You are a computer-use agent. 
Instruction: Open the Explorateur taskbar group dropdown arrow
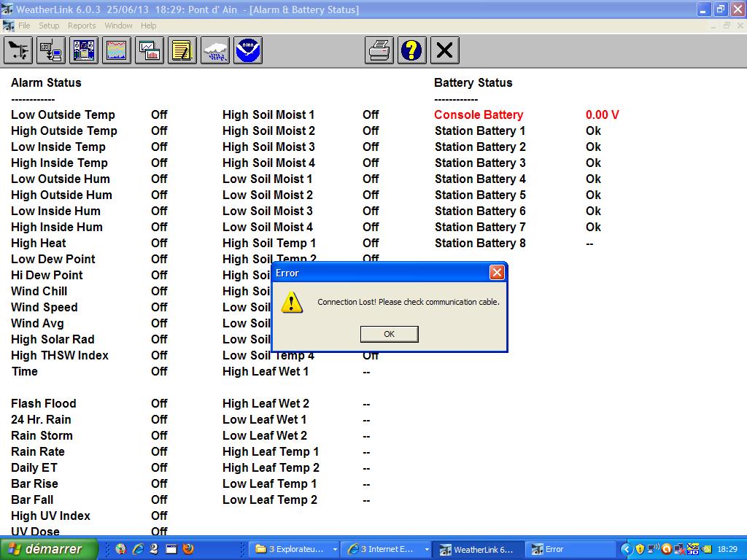coord(335,550)
